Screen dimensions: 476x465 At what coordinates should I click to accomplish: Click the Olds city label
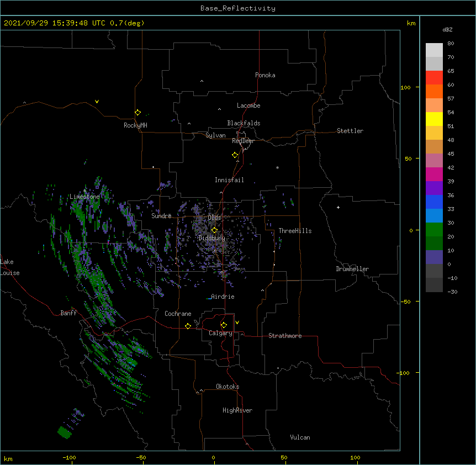214,218
